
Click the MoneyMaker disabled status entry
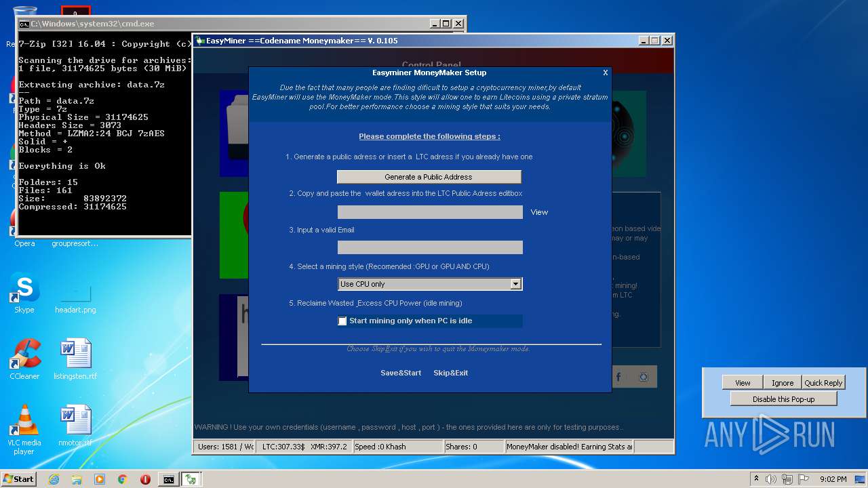[x=570, y=447]
